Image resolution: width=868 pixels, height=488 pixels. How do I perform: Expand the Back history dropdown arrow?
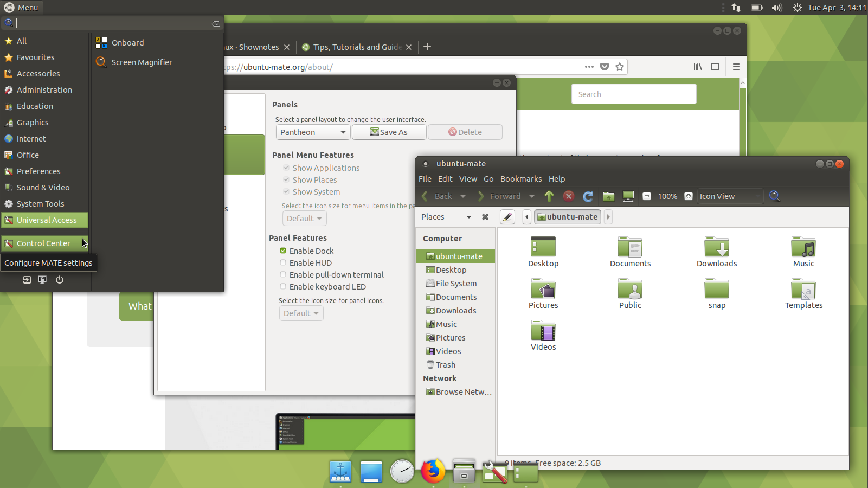click(463, 196)
